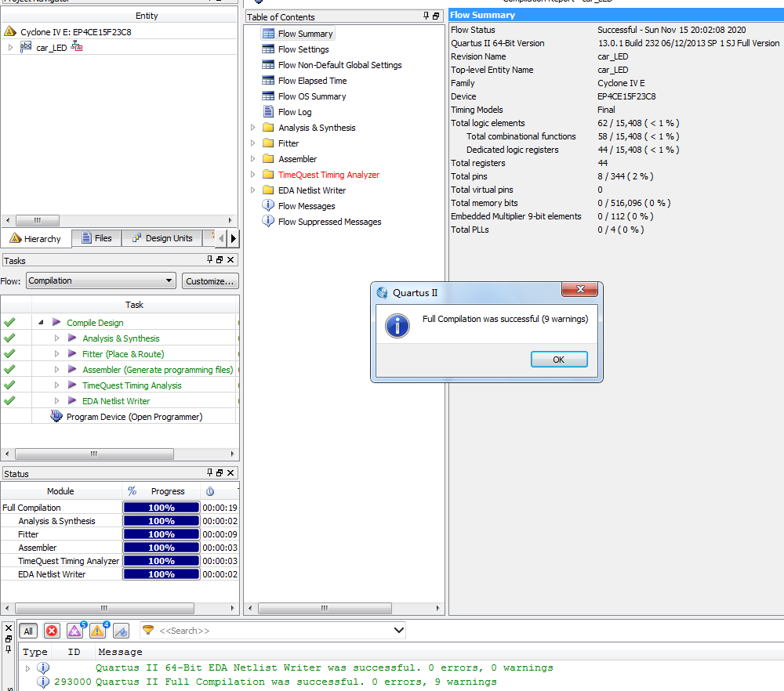Expand the Fitter folder in contents

tap(253, 143)
